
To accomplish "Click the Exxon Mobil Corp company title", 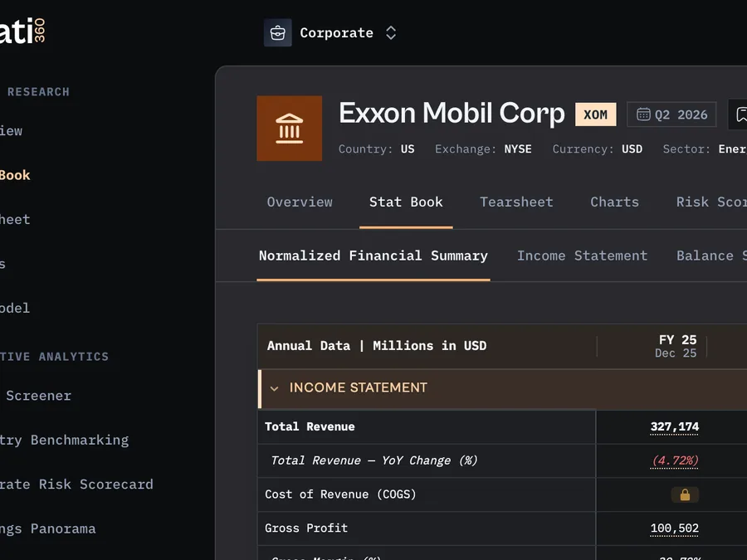I will [x=452, y=114].
